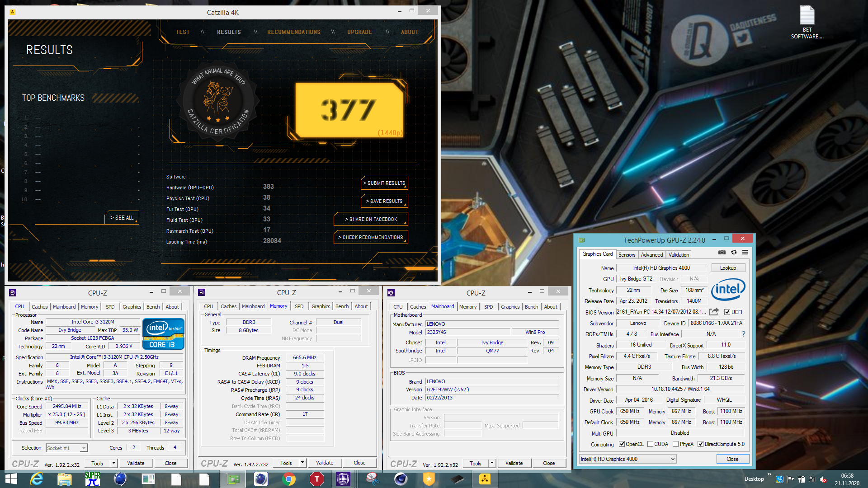Click SEE ALL under Top Benchmarks
The width and height of the screenshot is (868, 488).
122,218
